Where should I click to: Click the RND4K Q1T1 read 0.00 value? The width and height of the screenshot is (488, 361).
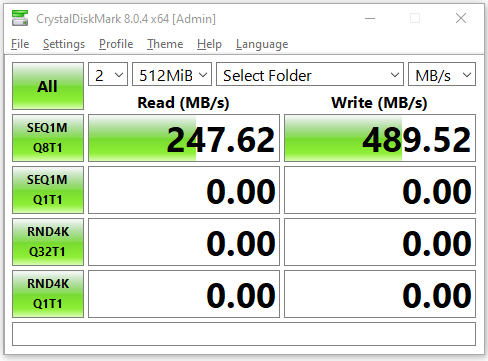[184, 294]
